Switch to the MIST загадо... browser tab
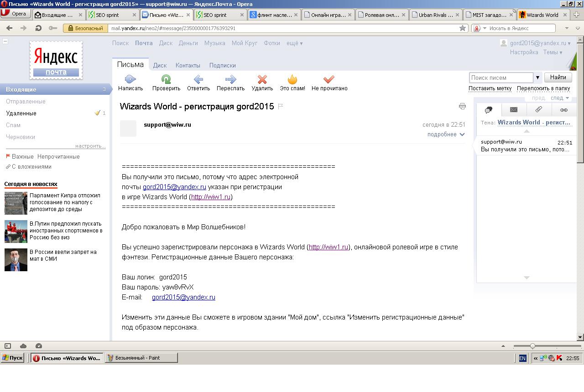 coord(489,15)
